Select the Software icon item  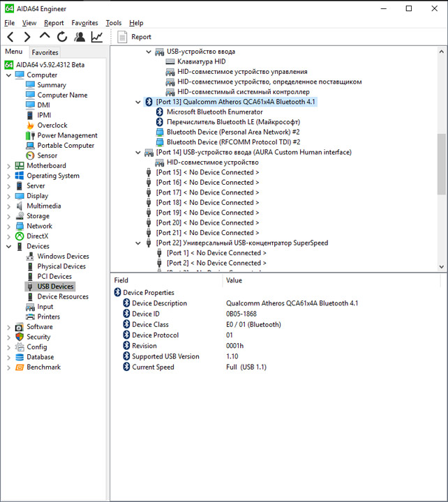tap(20, 327)
